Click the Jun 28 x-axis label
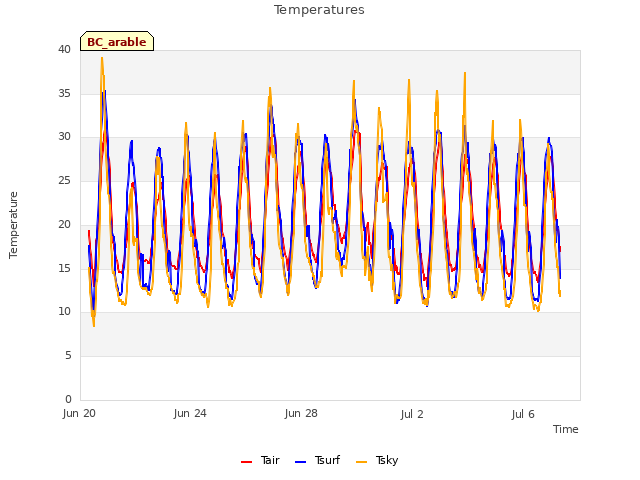 (x=301, y=413)
